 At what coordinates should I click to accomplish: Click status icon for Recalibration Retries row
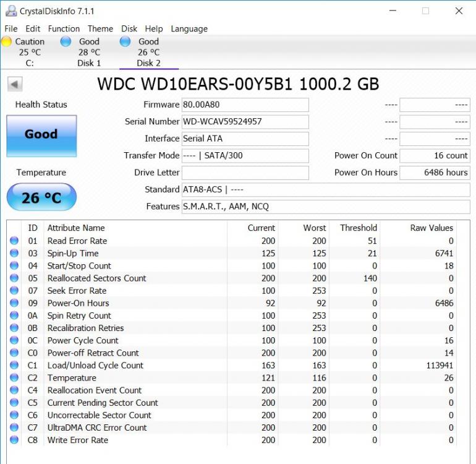(14, 328)
